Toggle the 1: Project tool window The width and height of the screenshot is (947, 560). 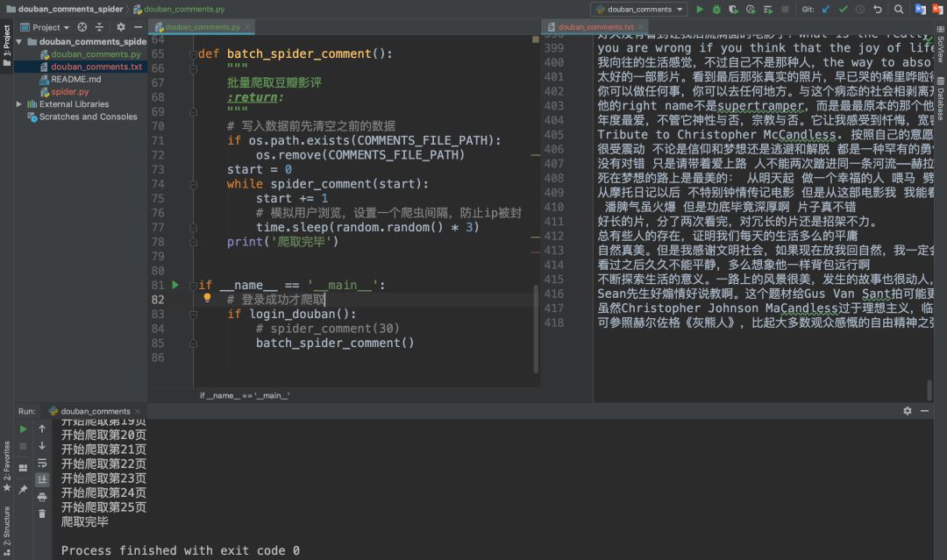(7, 46)
